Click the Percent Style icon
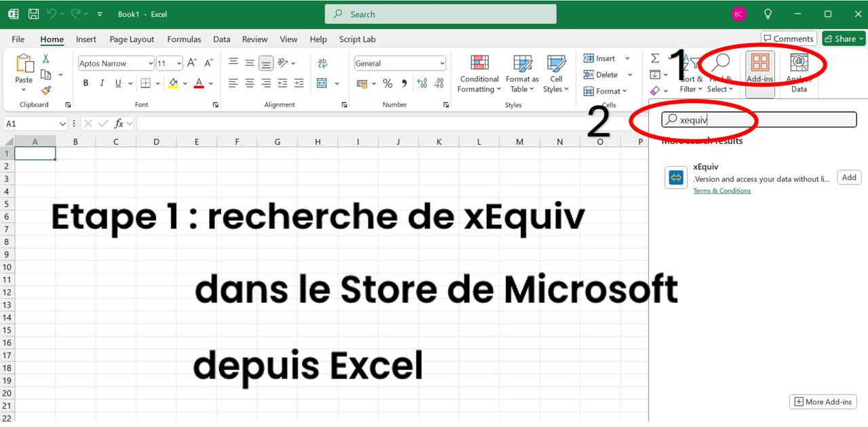 coord(388,83)
